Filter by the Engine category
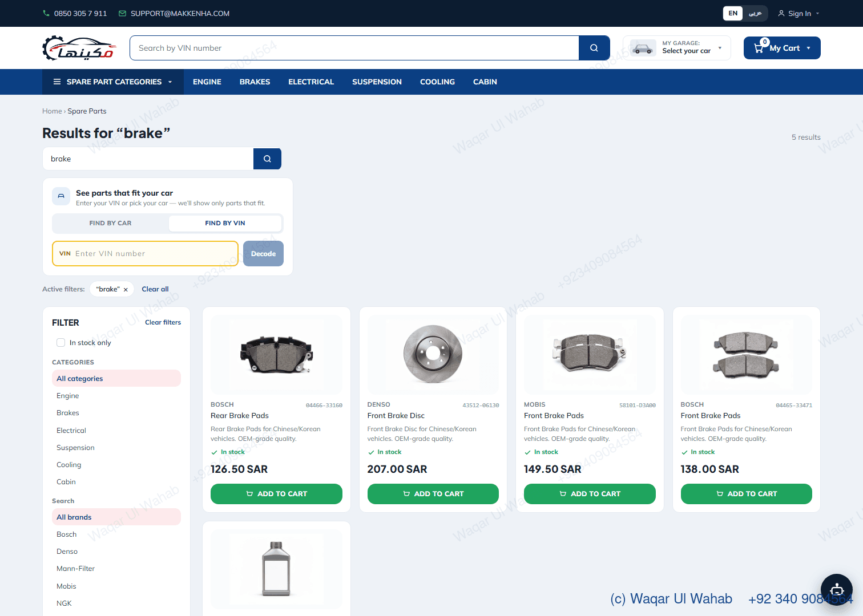 (116, 396)
